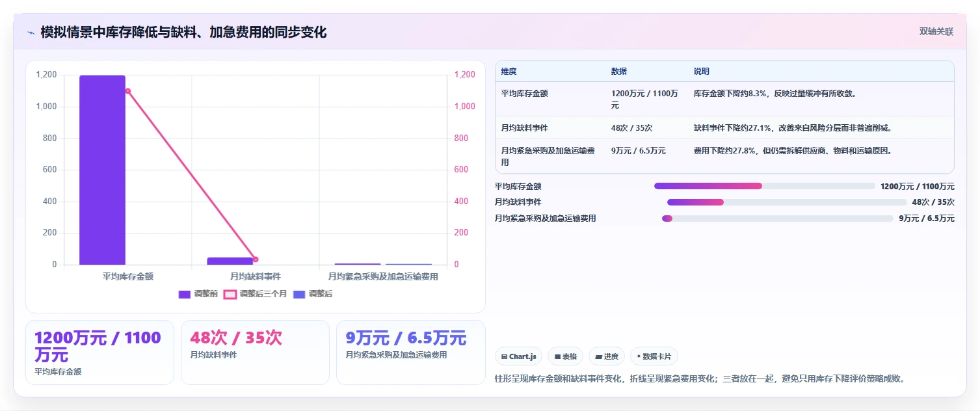Click the Chart.js tag chip
980x411 pixels.
point(519,356)
